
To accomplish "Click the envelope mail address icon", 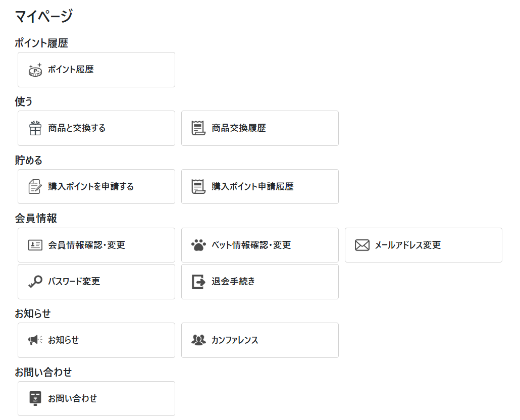I will pyautogui.click(x=362, y=245).
